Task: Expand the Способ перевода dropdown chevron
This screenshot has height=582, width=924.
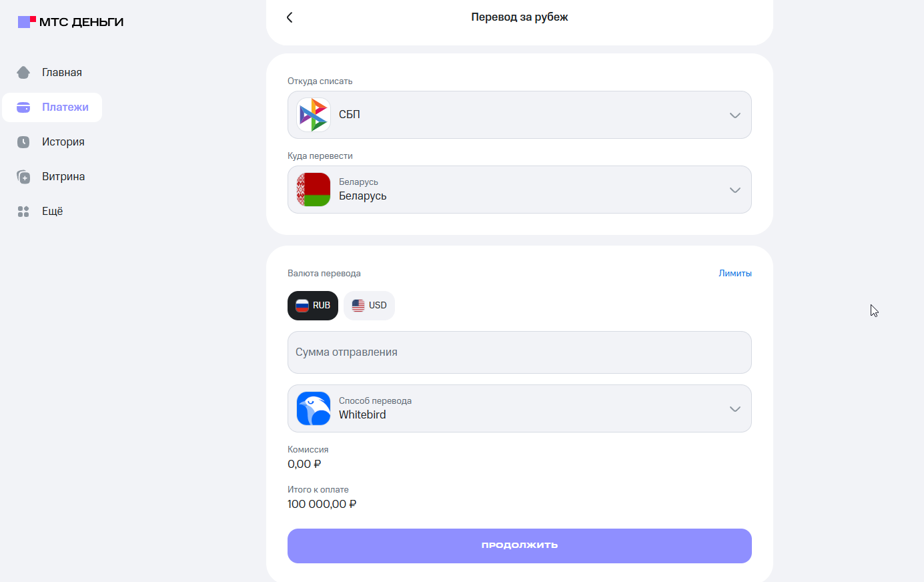Action: [735, 409]
